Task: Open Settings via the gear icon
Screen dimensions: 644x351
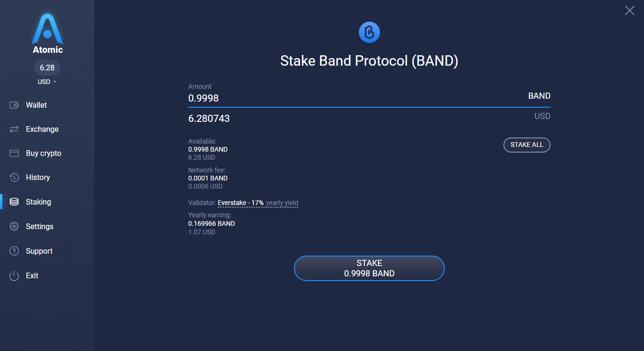Action: [x=14, y=226]
